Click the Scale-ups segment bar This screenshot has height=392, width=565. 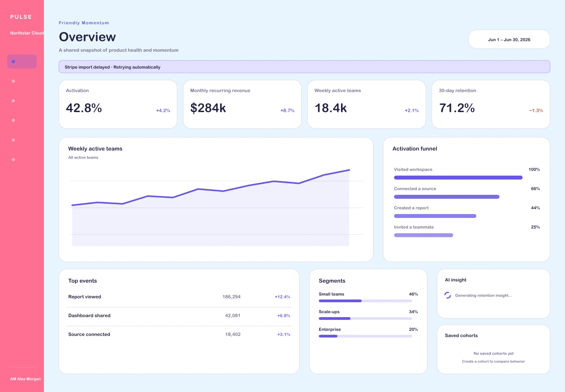[365, 318]
